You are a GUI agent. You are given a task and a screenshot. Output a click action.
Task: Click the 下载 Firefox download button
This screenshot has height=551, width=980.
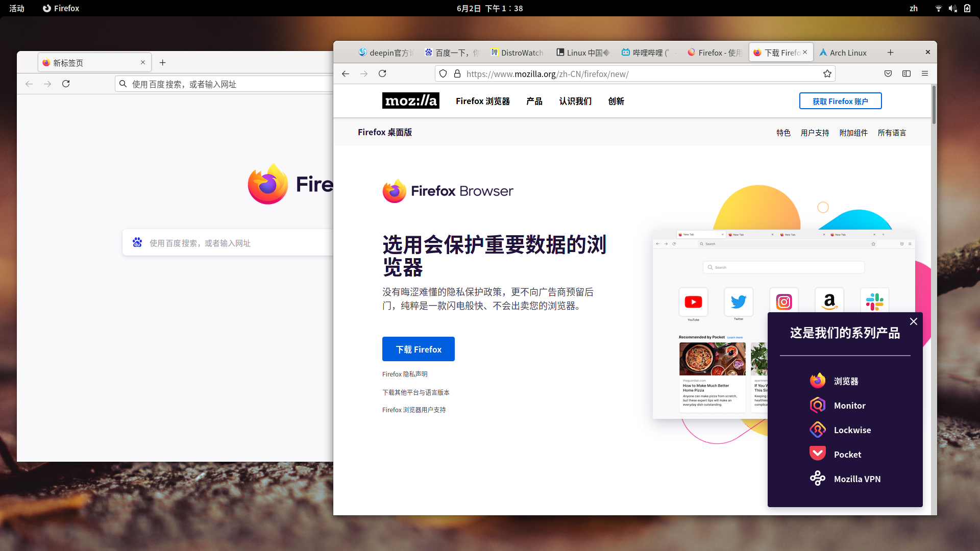(x=419, y=349)
